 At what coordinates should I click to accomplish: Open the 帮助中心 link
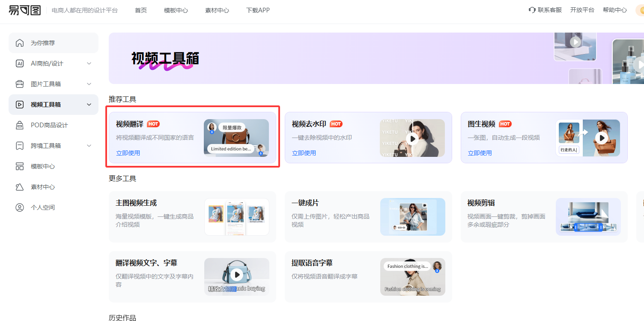pyautogui.click(x=615, y=10)
